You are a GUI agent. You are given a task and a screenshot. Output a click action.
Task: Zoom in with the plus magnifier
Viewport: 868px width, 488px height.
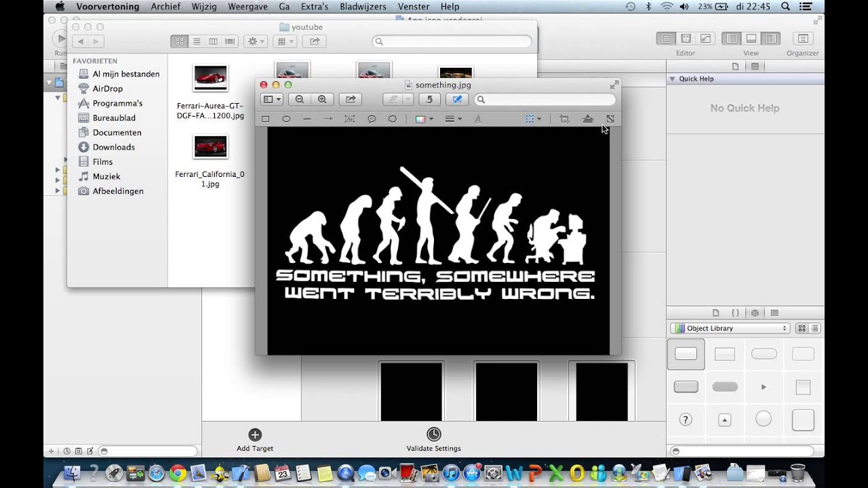322,100
